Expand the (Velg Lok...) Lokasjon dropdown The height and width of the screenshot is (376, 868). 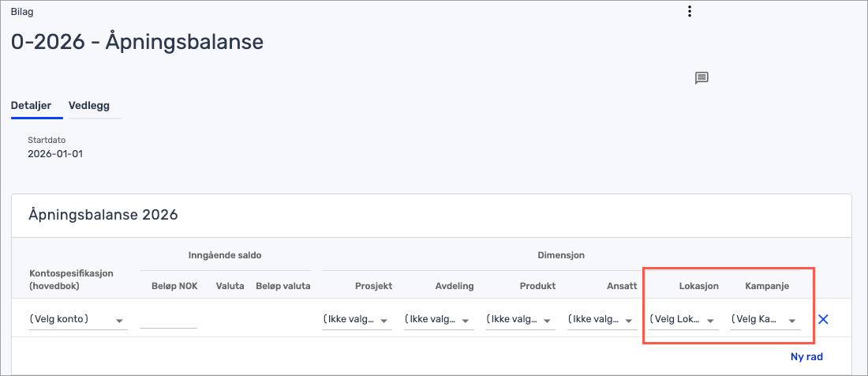pos(683,320)
